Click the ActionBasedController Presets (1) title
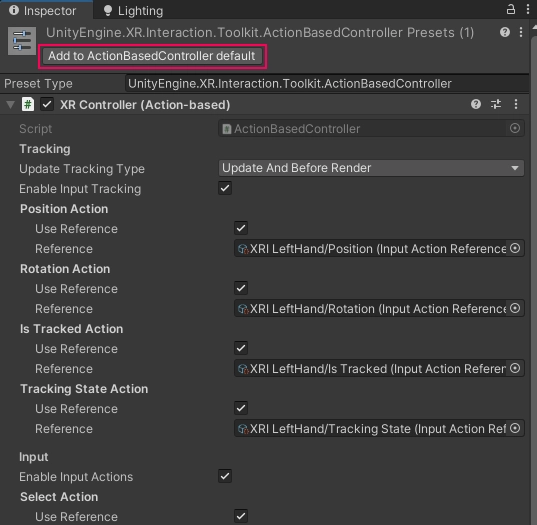The image size is (537, 525). (x=260, y=33)
